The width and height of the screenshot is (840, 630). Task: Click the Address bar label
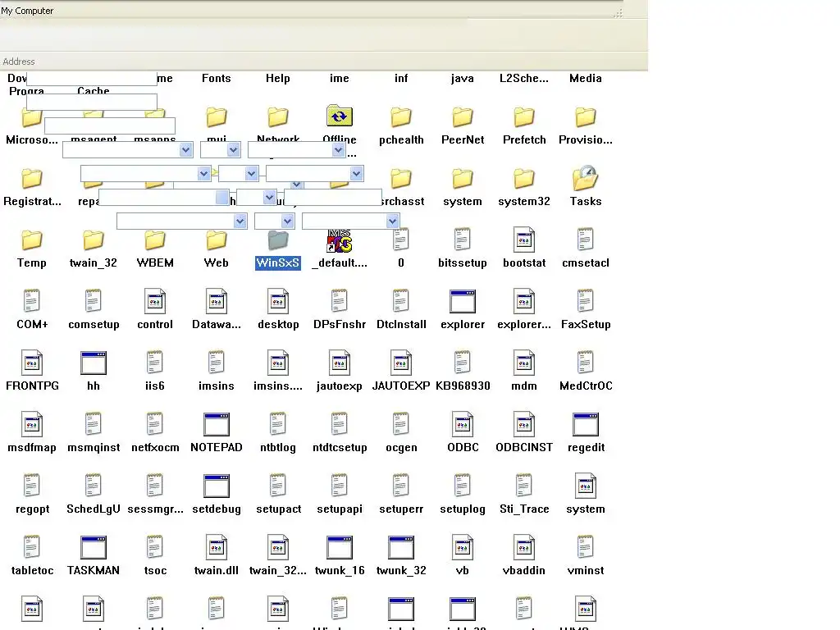coord(19,62)
